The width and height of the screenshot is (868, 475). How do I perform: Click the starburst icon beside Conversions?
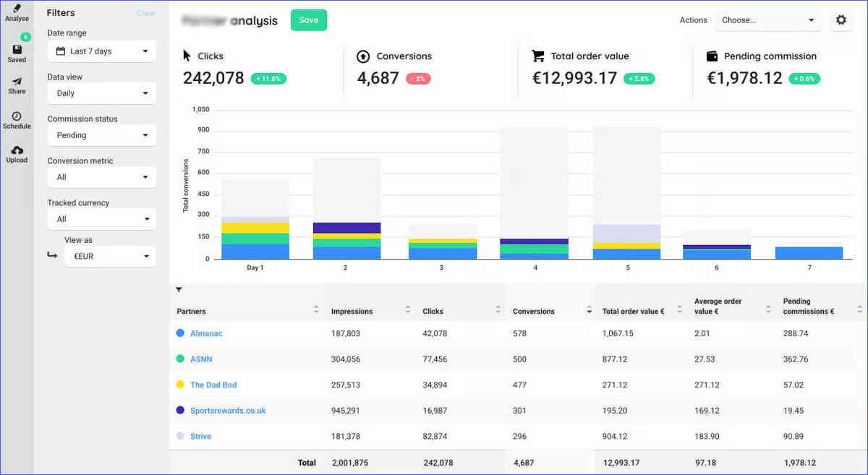click(362, 56)
